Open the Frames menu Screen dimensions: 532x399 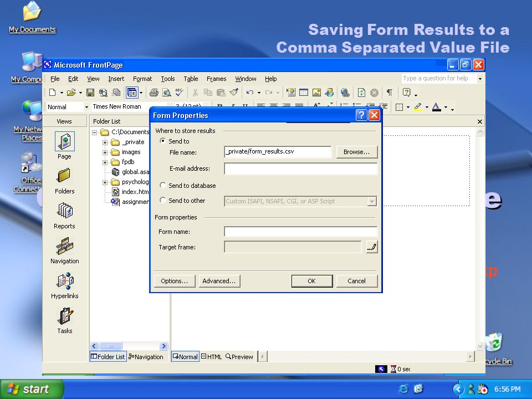[217, 79]
